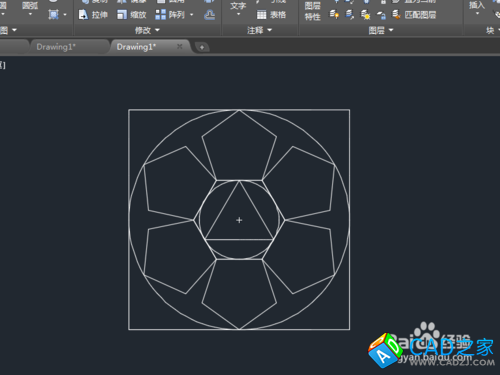Open the Table (表格) tool
Image resolution: width=500 pixels, height=375 pixels.
[x=271, y=15]
